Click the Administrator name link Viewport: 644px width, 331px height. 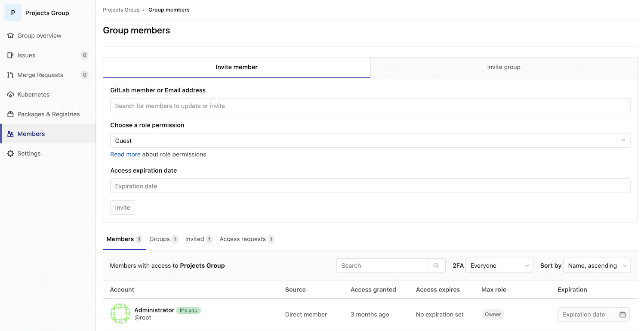click(154, 310)
